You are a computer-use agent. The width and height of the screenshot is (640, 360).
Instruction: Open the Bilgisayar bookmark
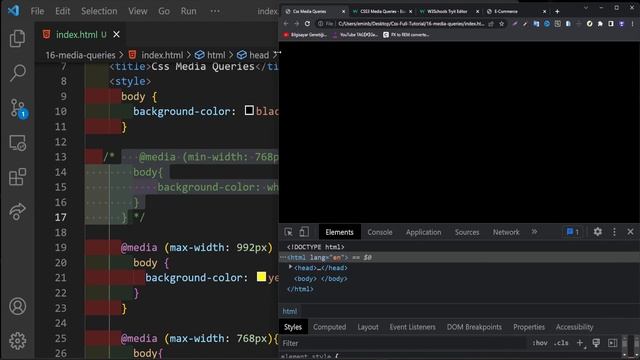click(x=305, y=35)
